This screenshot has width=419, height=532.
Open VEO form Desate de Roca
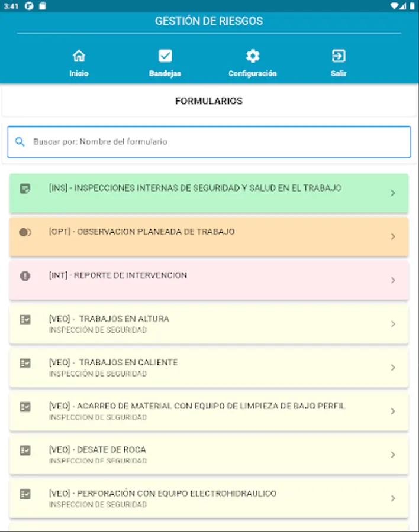(x=209, y=455)
